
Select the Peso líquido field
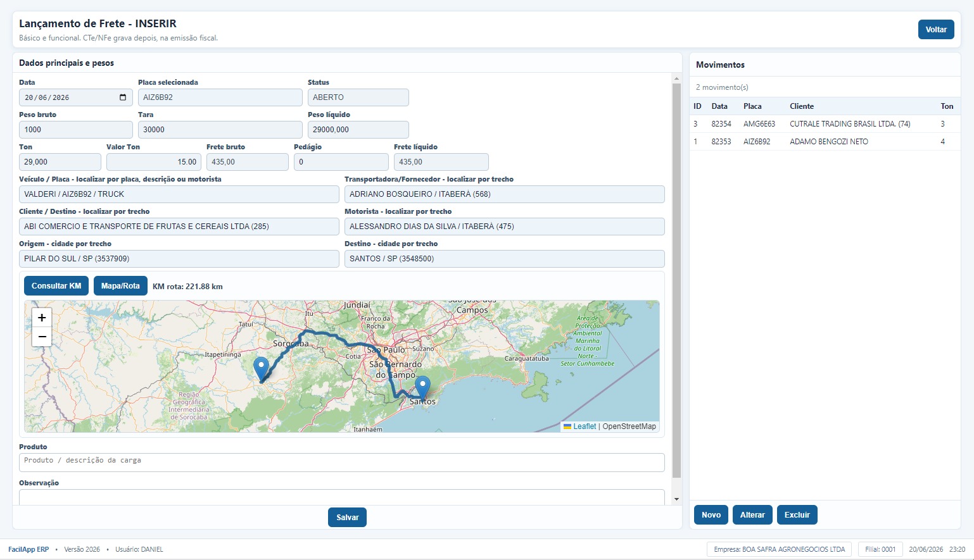tap(358, 130)
